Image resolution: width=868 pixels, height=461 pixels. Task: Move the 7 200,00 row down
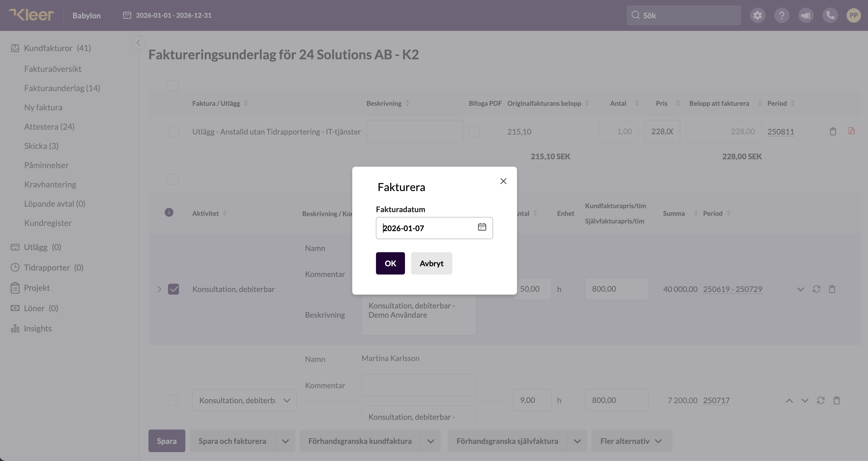click(x=805, y=401)
